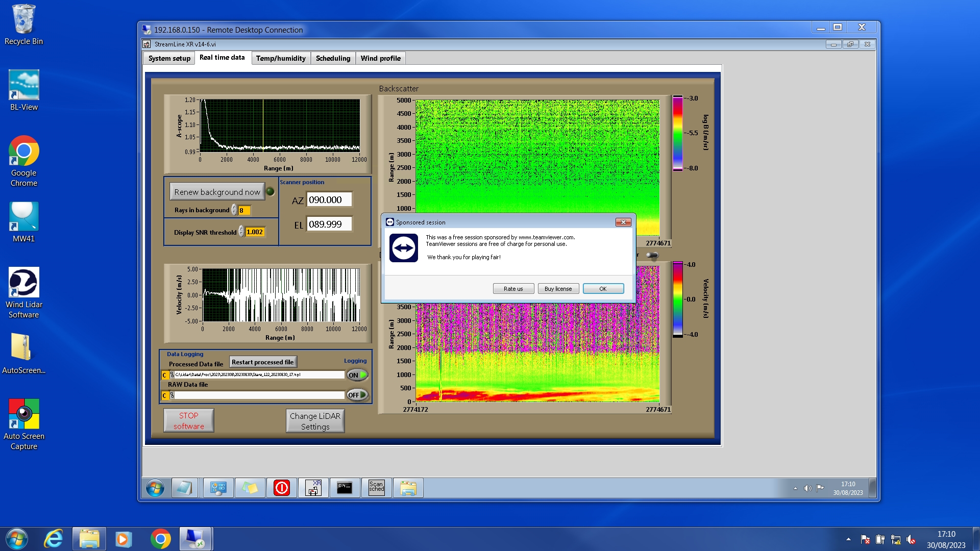Open the Scan sched remote taskbar icon
980x551 pixels.
point(376,488)
